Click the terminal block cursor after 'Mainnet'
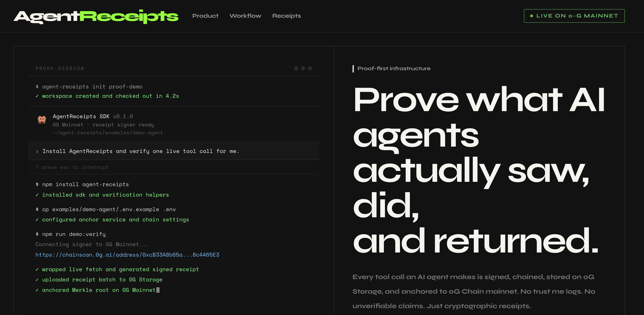 158,290
